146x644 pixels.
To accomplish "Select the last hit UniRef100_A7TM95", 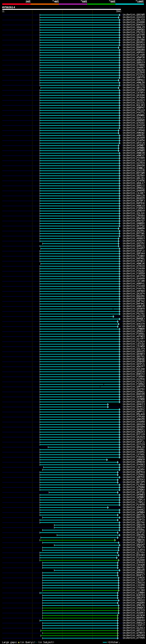I will (x=133, y=638).
